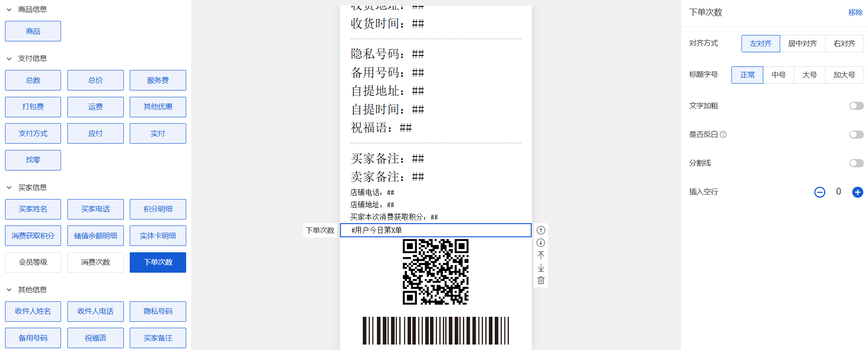The height and width of the screenshot is (350, 868).
Task: Add the 总数 field
Action: [33, 80]
